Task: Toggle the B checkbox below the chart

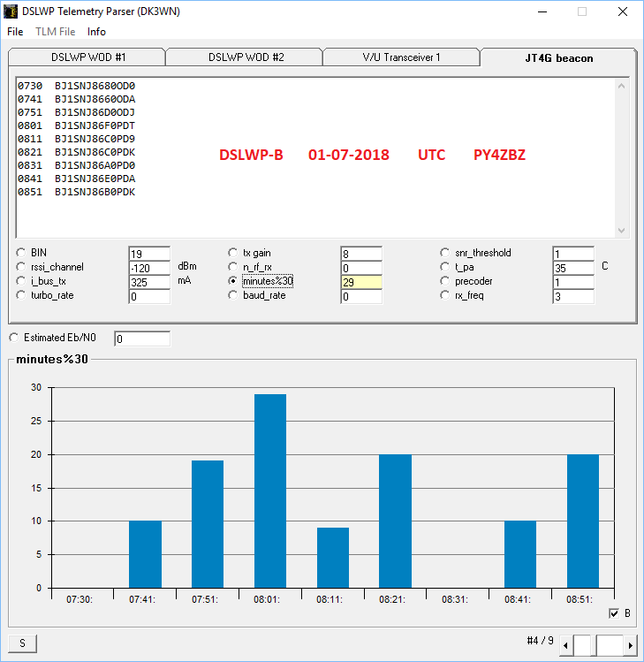Action: 614,613
